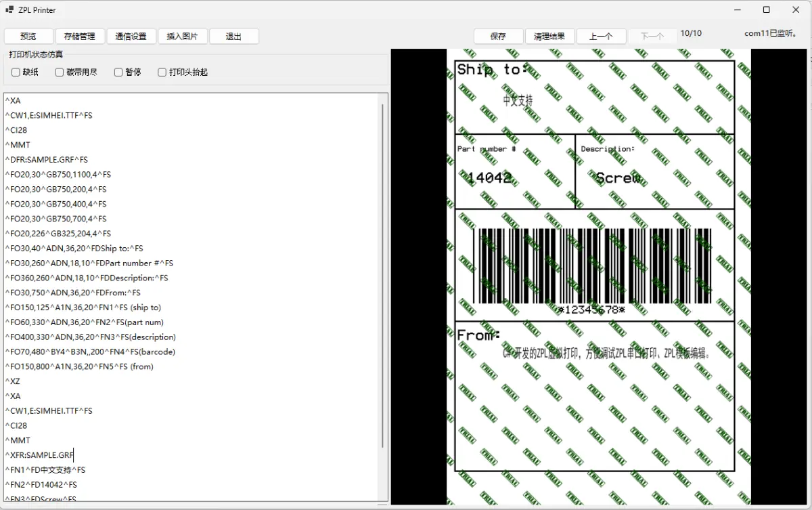Image resolution: width=812 pixels, height=510 pixels.
Task: Maximize the ZPL Printer window
Action: [x=766, y=10]
